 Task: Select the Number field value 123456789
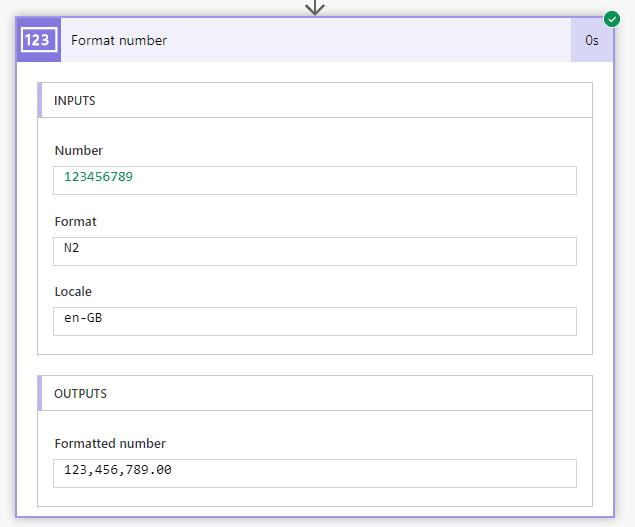[x=98, y=177]
